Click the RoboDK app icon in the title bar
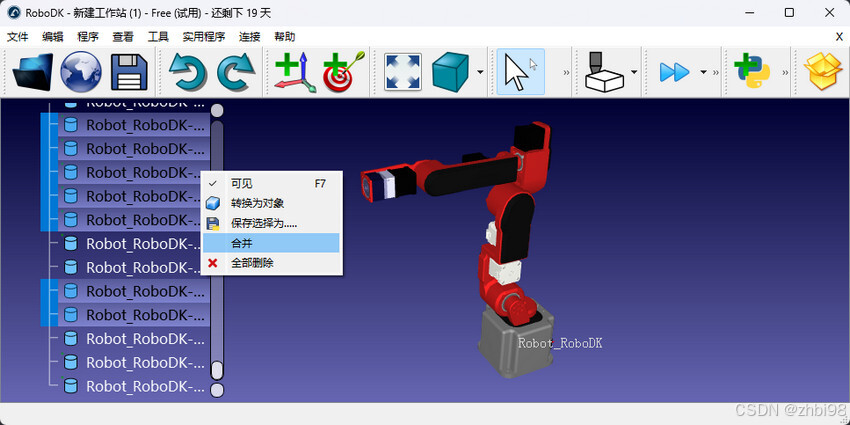Image resolution: width=850 pixels, height=425 pixels. click(x=14, y=13)
